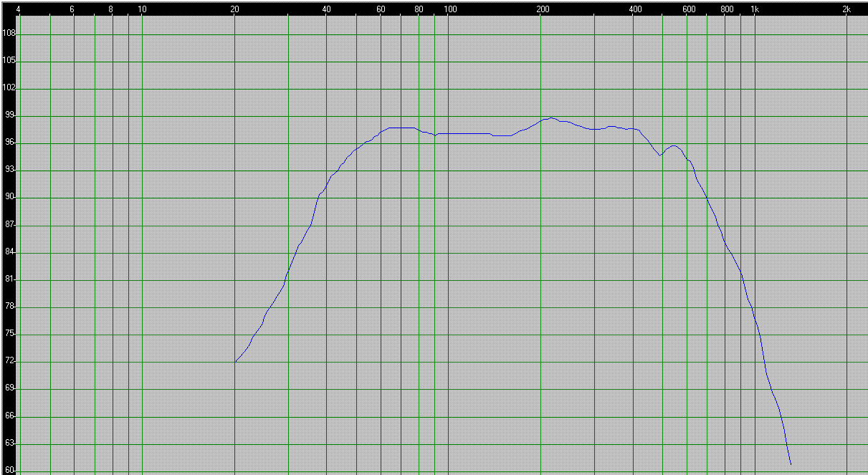868x475 pixels.
Task: Click the 1k frequency axis label
Action: click(x=755, y=9)
